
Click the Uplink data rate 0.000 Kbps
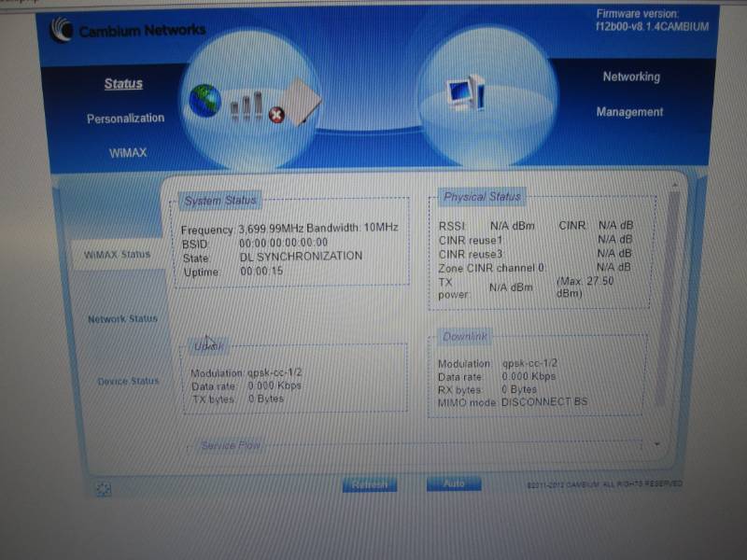coord(275,385)
